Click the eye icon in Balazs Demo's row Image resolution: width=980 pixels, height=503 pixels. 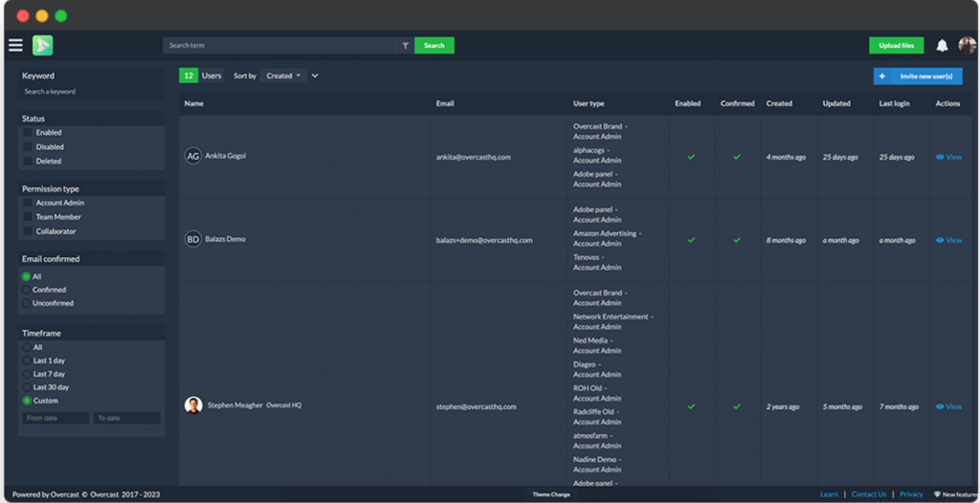(x=940, y=241)
